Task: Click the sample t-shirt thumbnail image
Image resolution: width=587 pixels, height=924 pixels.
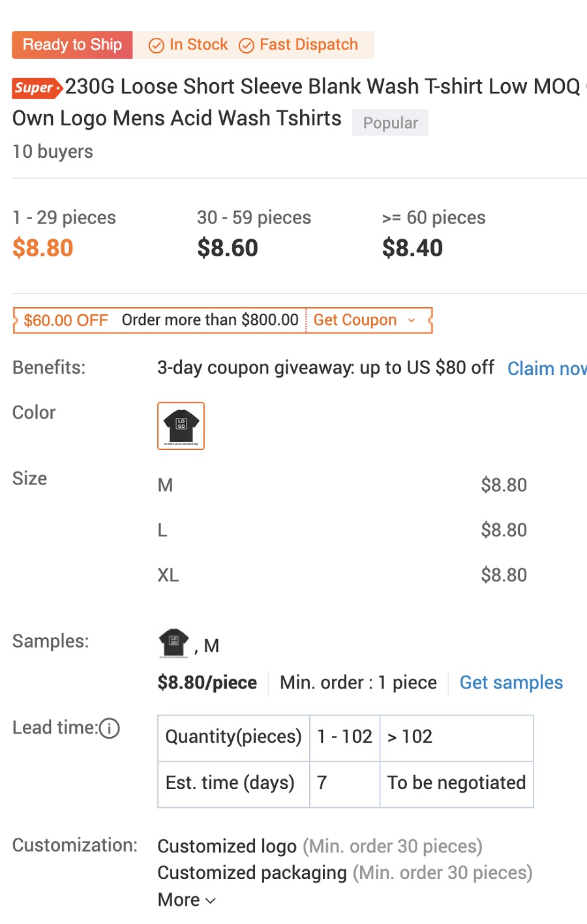Action: point(173,643)
